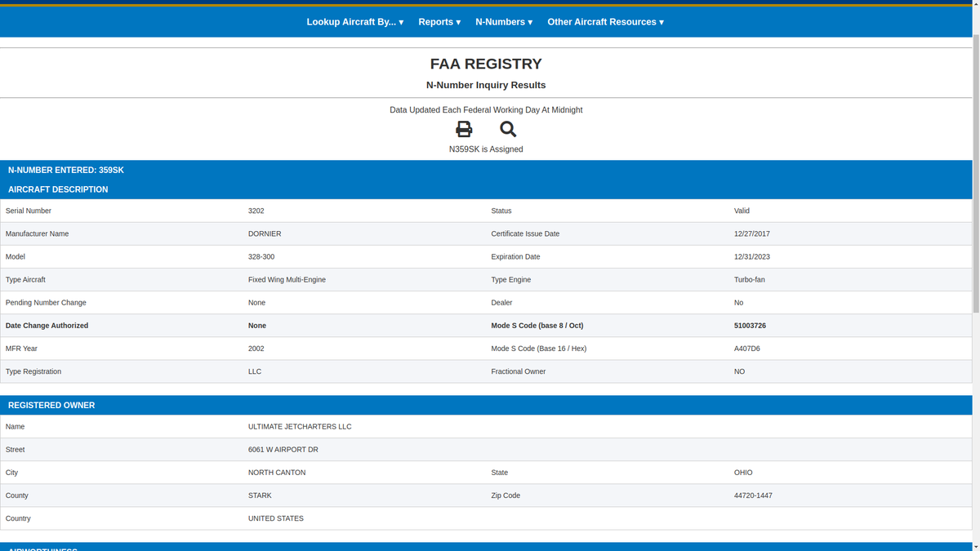This screenshot has height=551, width=980.
Task: Click the Fractional Owner label
Action: click(x=519, y=371)
